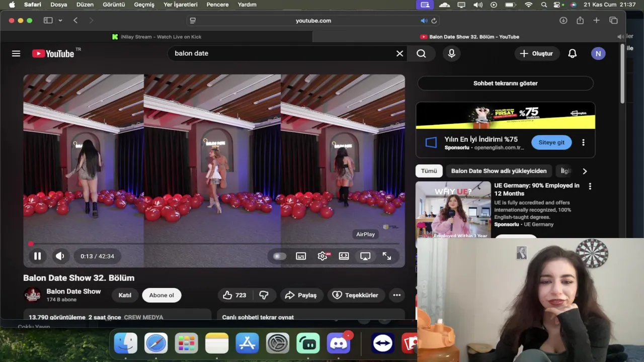This screenshot has height=362, width=644.
Task: Open the Oluştur create menu
Action: point(536,53)
